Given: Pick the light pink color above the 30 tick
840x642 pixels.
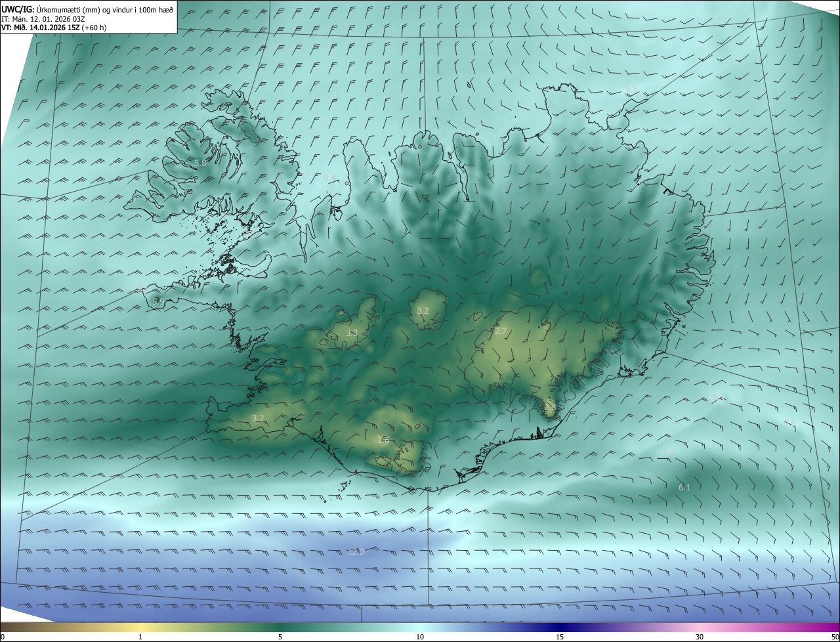Looking at the screenshot, I should point(700,627).
